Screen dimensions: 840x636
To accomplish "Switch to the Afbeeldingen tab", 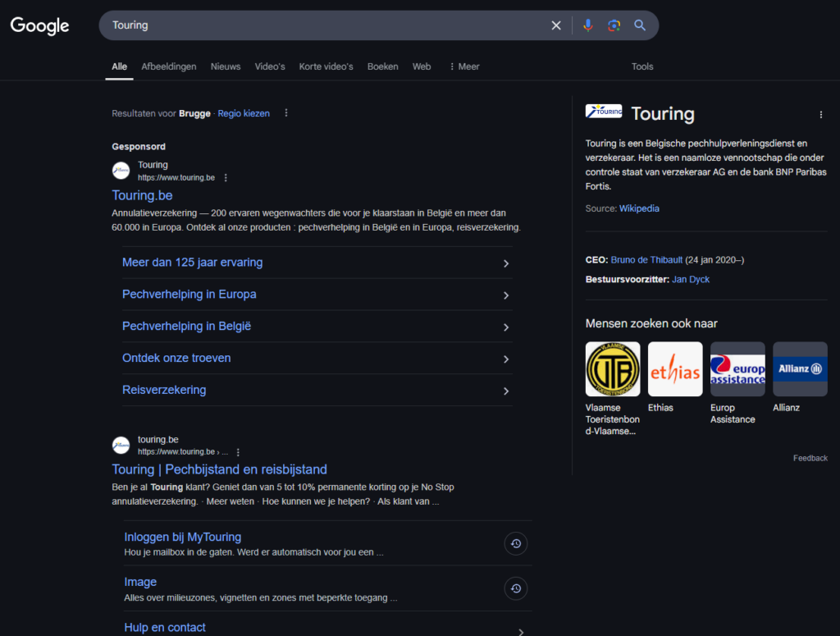I will pyautogui.click(x=169, y=66).
